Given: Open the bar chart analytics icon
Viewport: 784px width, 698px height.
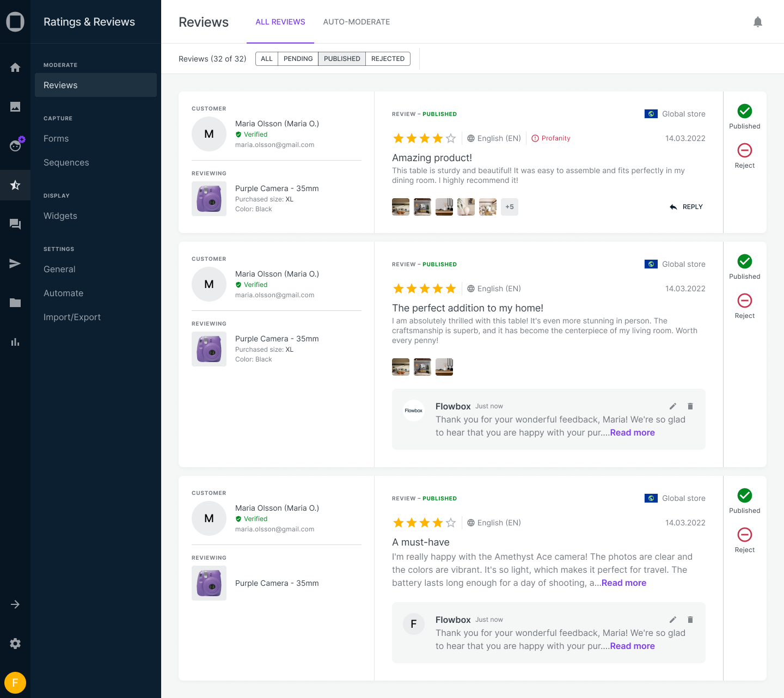Looking at the screenshot, I should click(15, 342).
